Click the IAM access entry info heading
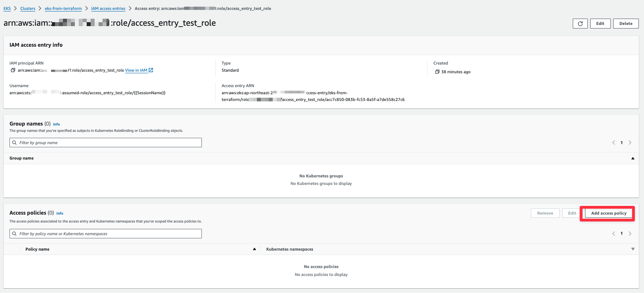 pyautogui.click(x=36, y=45)
